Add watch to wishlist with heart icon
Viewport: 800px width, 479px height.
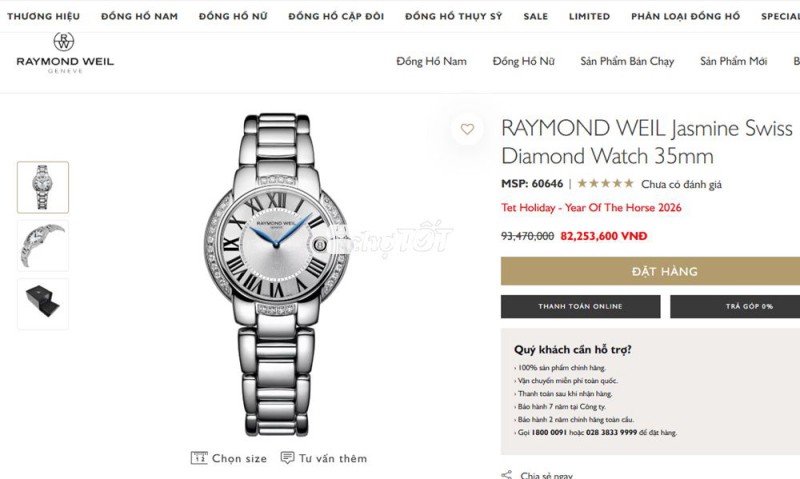[467, 129]
